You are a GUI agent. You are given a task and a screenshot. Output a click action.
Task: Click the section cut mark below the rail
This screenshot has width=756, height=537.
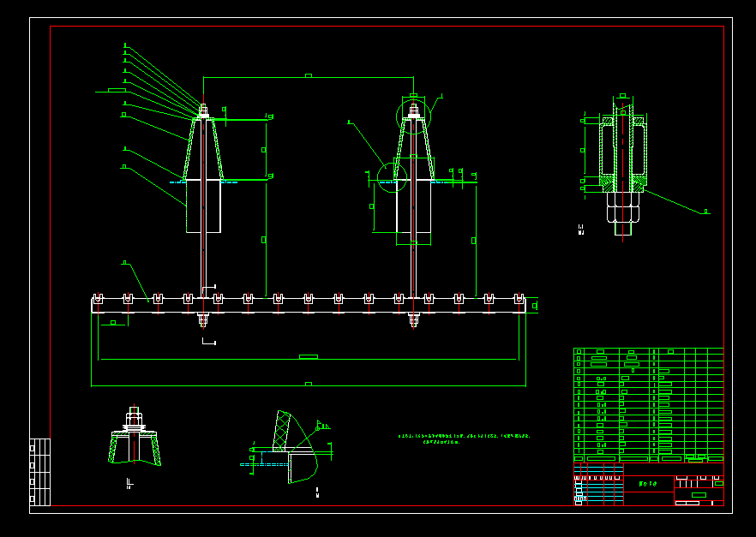pyautogui.click(x=209, y=342)
